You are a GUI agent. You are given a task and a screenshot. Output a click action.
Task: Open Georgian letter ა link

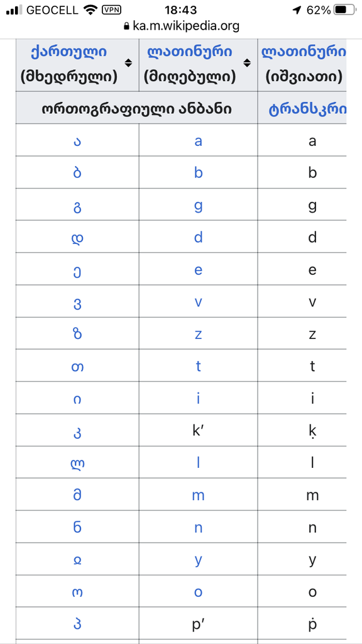(77, 142)
